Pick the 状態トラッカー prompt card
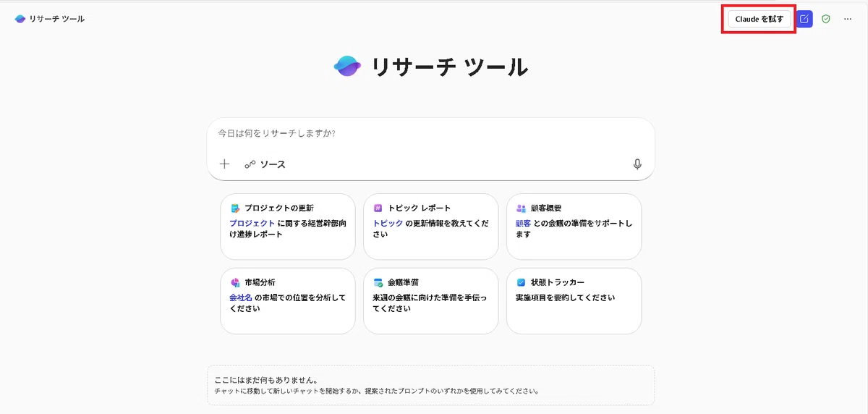Viewport: 868px width, 414px height. pos(574,301)
